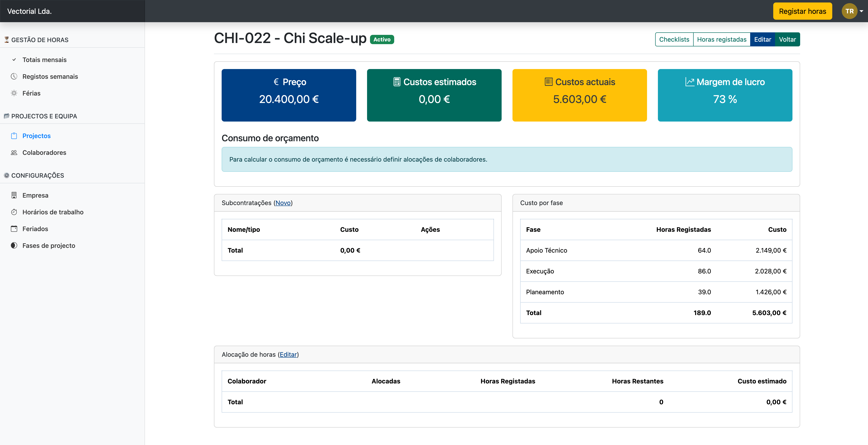This screenshot has height=445, width=868.
Task: Go to Registos semanais
Action: (50, 77)
